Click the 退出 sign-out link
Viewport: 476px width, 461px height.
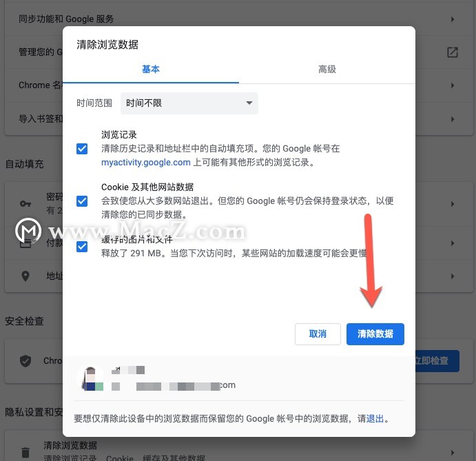[x=375, y=419]
